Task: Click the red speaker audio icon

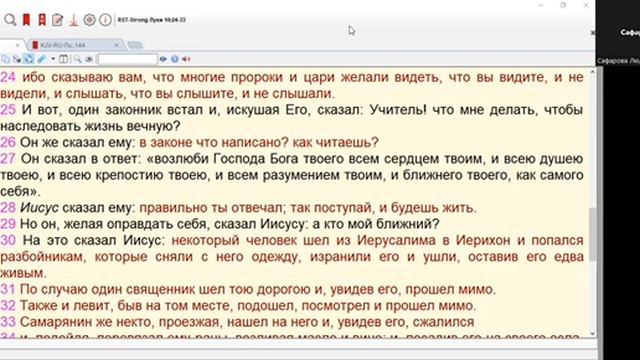Action: (x=187, y=59)
